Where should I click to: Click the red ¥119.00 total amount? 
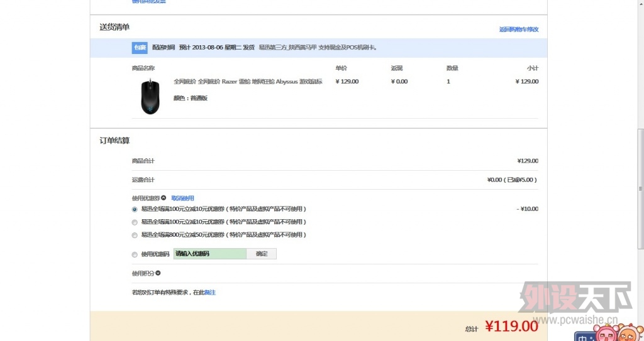click(511, 326)
